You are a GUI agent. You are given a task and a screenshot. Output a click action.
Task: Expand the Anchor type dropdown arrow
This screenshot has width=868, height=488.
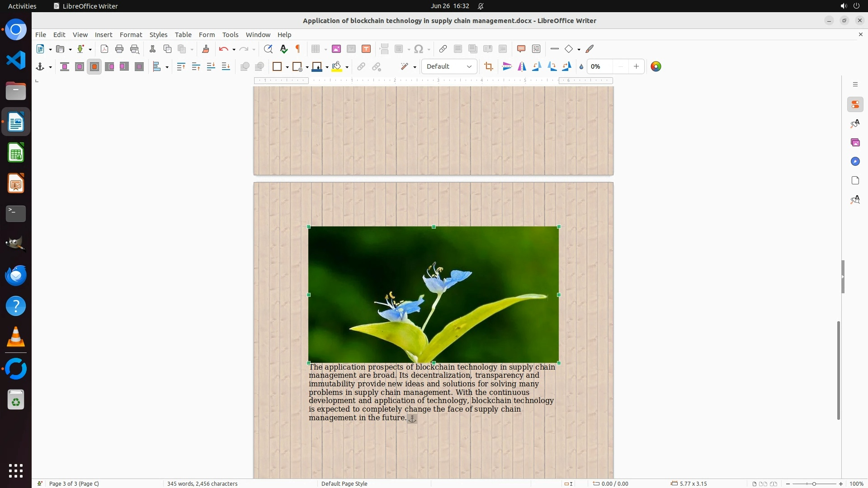[x=50, y=67]
